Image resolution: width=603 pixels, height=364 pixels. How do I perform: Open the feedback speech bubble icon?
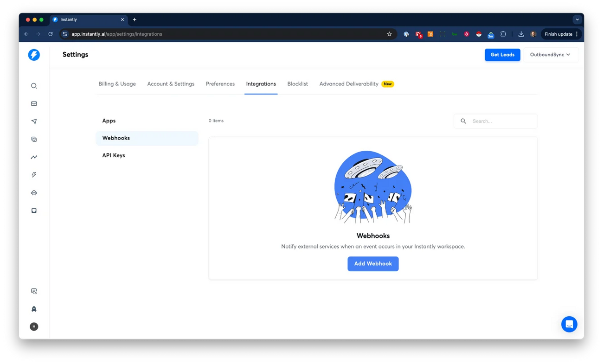tap(33, 291)
